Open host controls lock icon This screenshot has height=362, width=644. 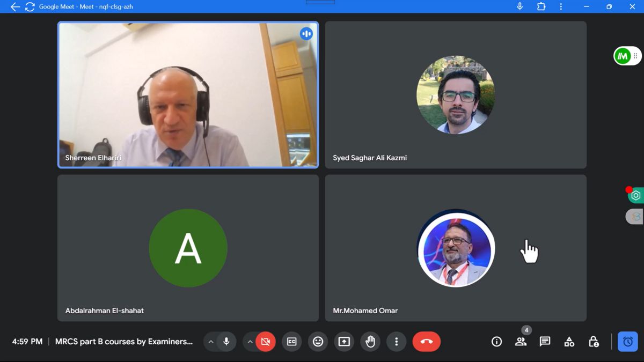click(x=594, y=342)
